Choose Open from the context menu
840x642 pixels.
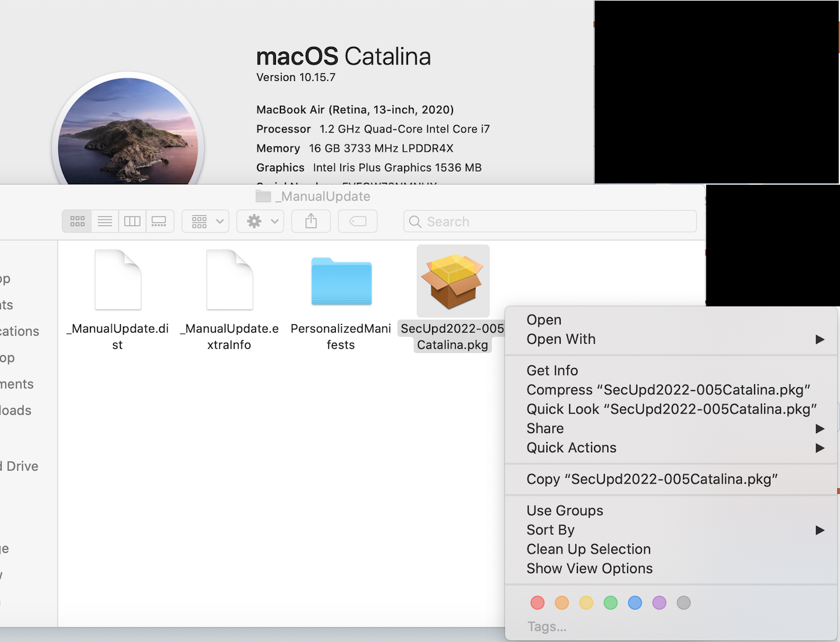point(671,320)
